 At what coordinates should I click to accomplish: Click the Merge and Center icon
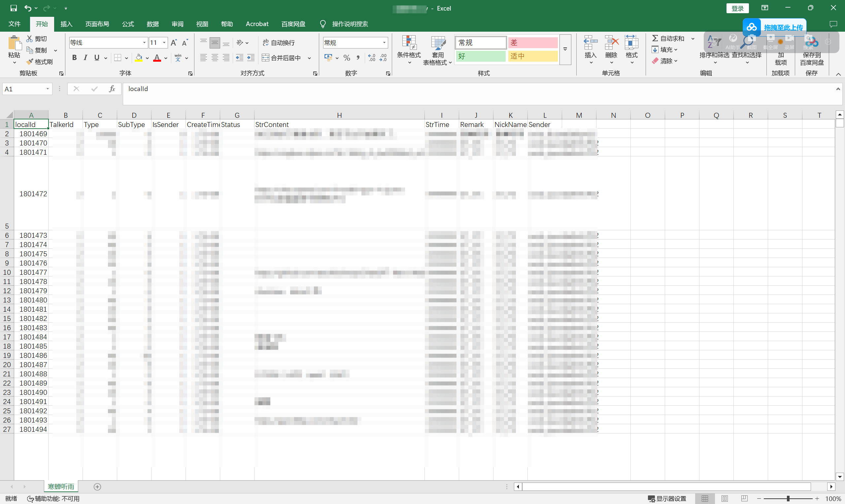[265, 58]
